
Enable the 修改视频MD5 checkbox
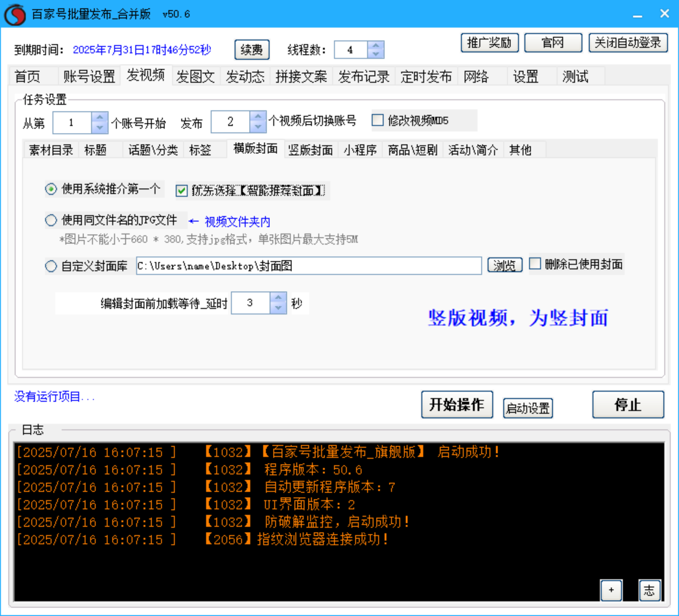378,120
